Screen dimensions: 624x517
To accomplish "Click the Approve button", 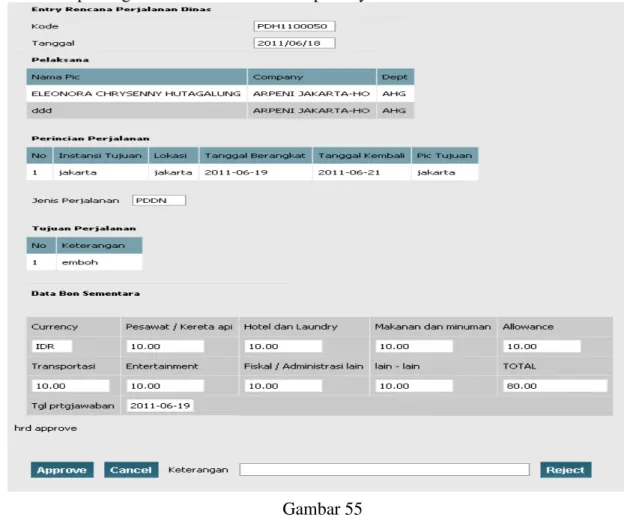I will (x=62, y=470).
